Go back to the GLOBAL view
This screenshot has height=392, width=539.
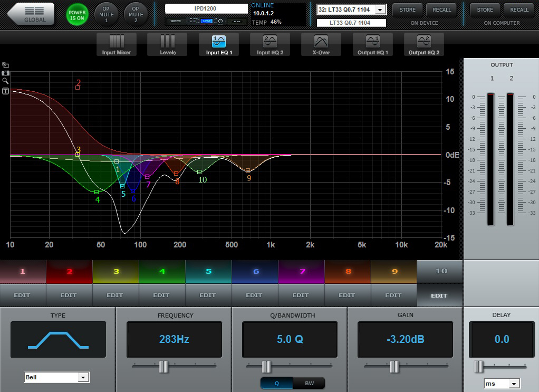coord(31,14)
